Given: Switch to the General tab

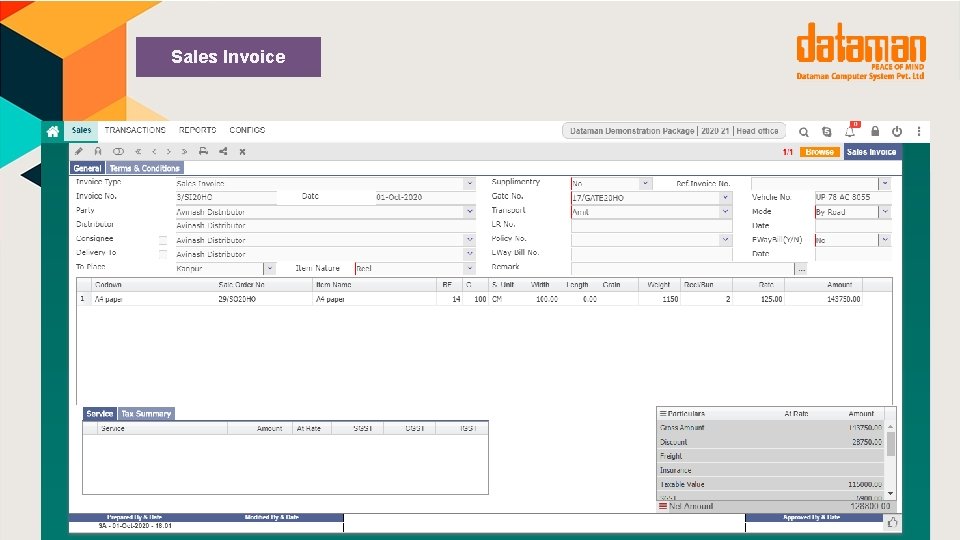Looking at the screenshot, I should coord(88,168).
